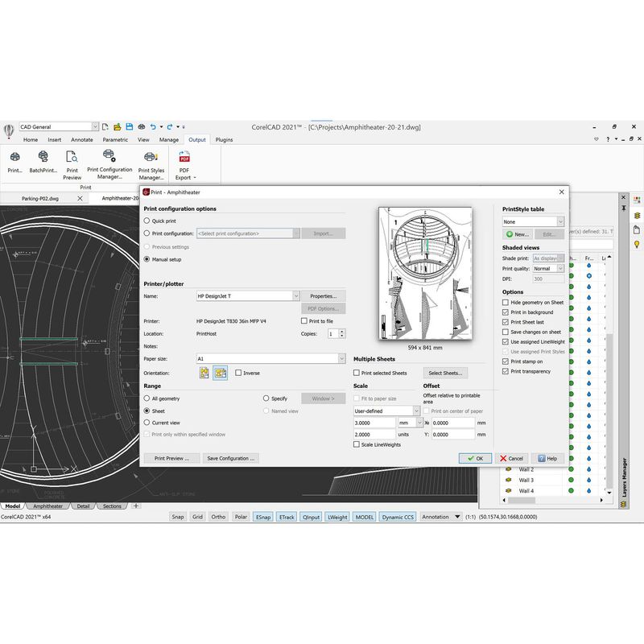
Task: Click the Save Configuration... button
Action: click(x=231, y=458)
